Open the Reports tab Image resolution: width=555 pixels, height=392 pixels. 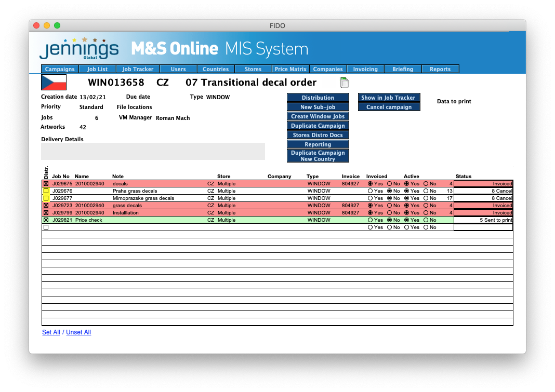click(x=440, y=69)
